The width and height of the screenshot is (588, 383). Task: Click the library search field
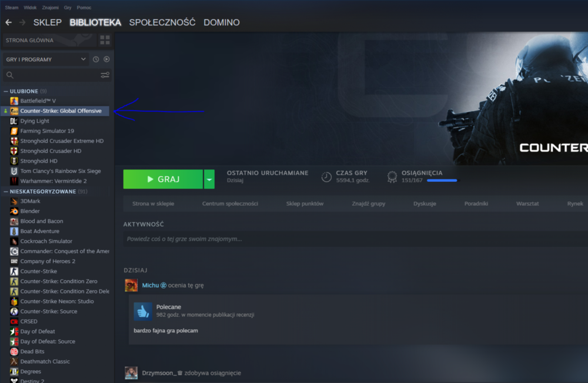[57, 75]
